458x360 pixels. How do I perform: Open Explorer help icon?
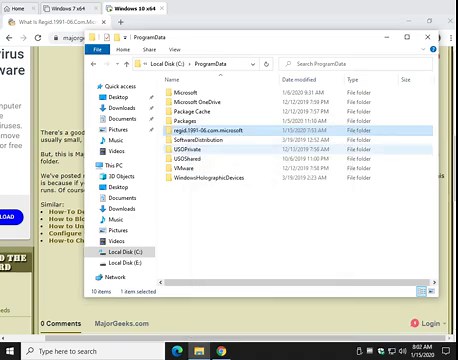point(433,49)
